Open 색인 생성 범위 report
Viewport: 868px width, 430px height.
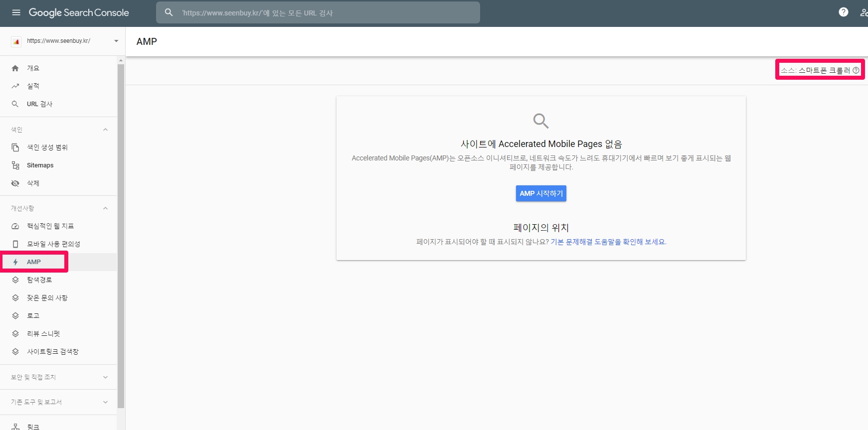pos(47,147)
